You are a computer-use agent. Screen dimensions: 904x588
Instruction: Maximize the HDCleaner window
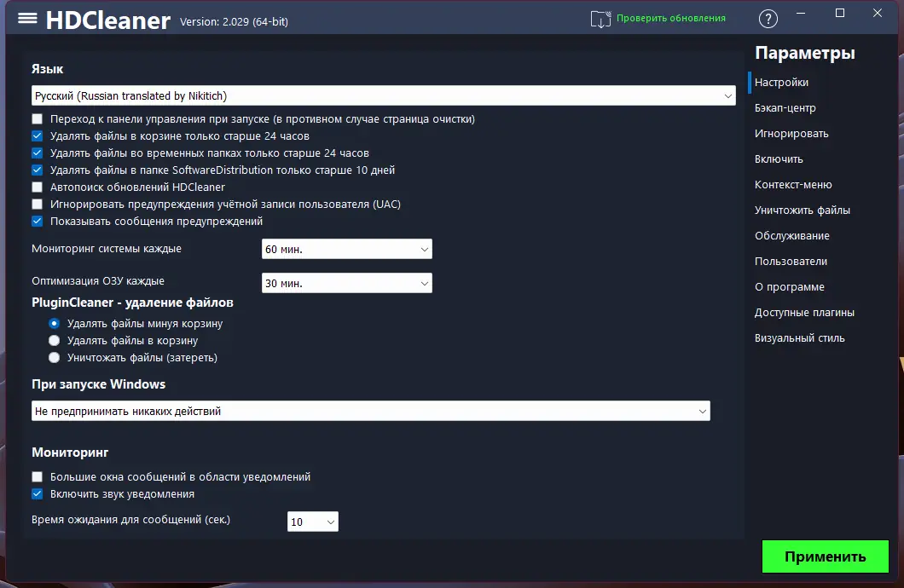click(840, 14)
